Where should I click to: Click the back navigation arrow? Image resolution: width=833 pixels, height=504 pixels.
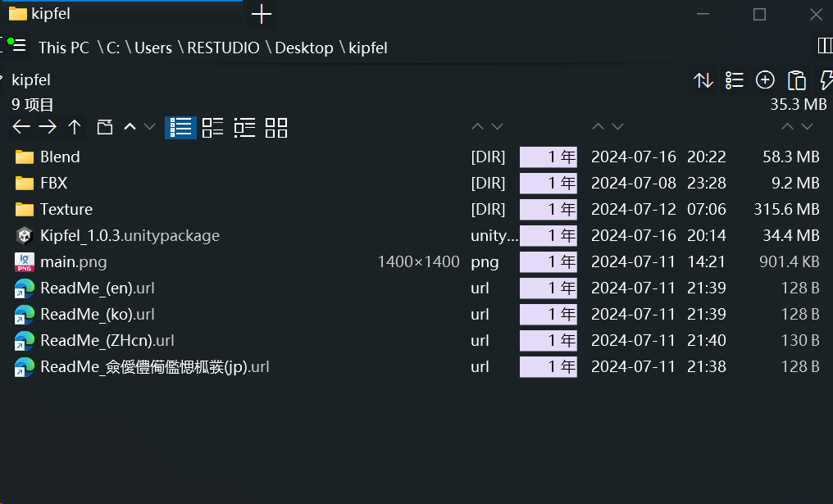pyautogui.click(x=21, y=127)
